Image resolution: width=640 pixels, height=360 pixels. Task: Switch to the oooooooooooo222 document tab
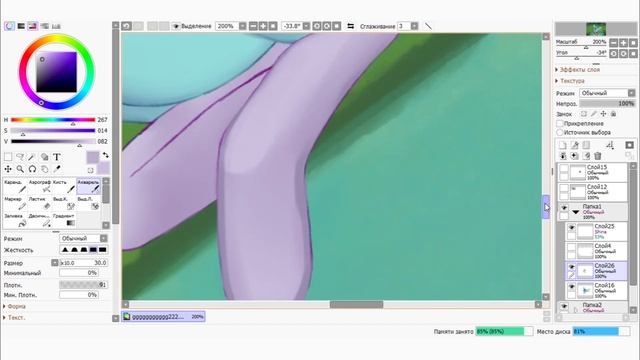coord(163,317)
